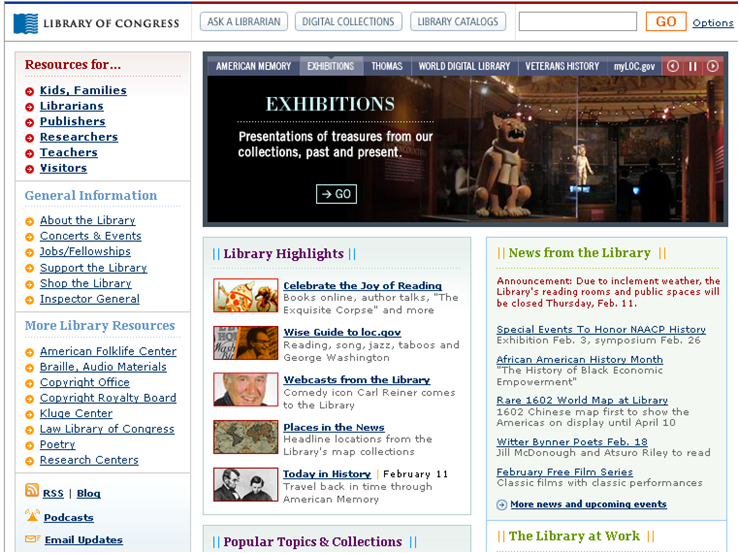
Task: Switch to the American Memory tab
Action: pyautogui.click(x=254, y=66)
